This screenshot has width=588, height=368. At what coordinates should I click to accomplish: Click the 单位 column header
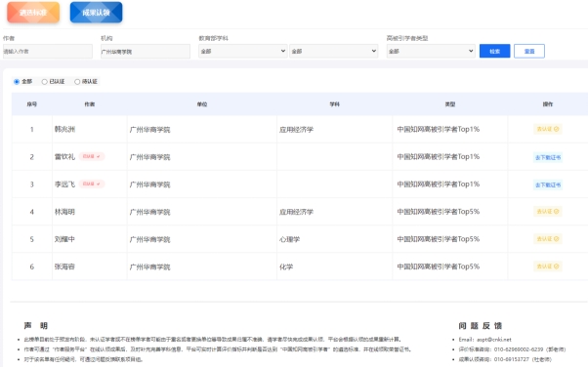(202, 104)
